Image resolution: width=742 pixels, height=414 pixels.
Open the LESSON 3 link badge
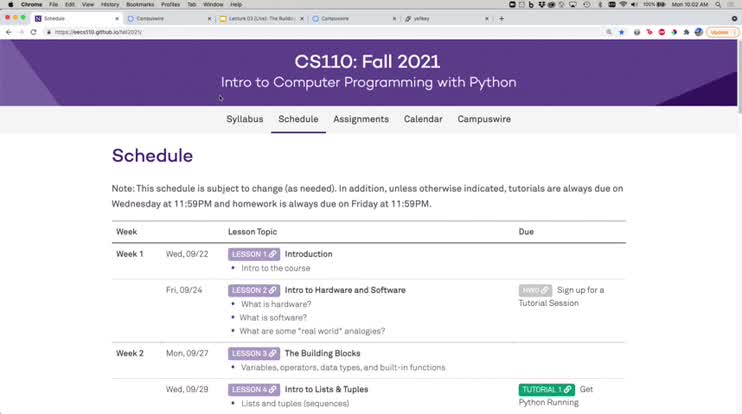coord(254,353)
